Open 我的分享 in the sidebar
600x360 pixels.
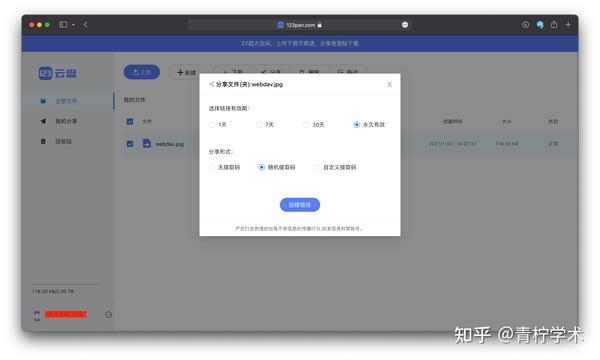[66, 121]
